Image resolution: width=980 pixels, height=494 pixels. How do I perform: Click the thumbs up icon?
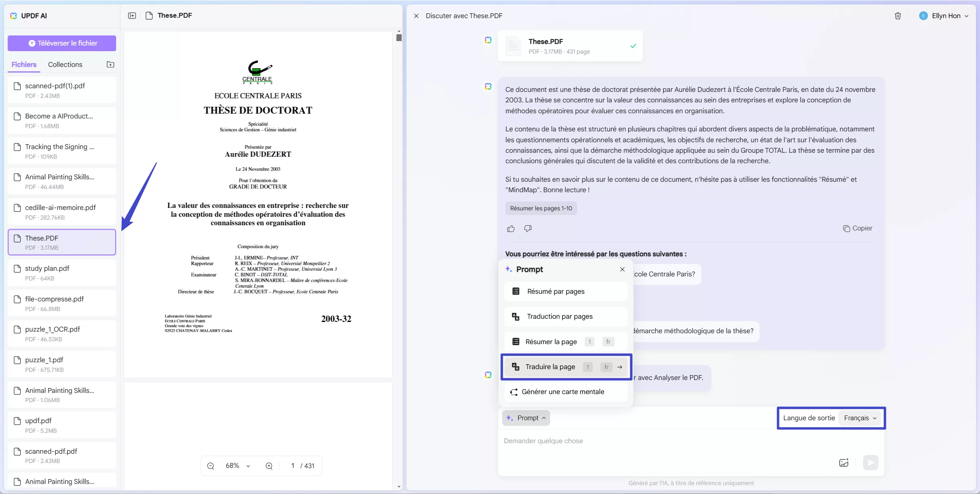(x=511, y=229)
